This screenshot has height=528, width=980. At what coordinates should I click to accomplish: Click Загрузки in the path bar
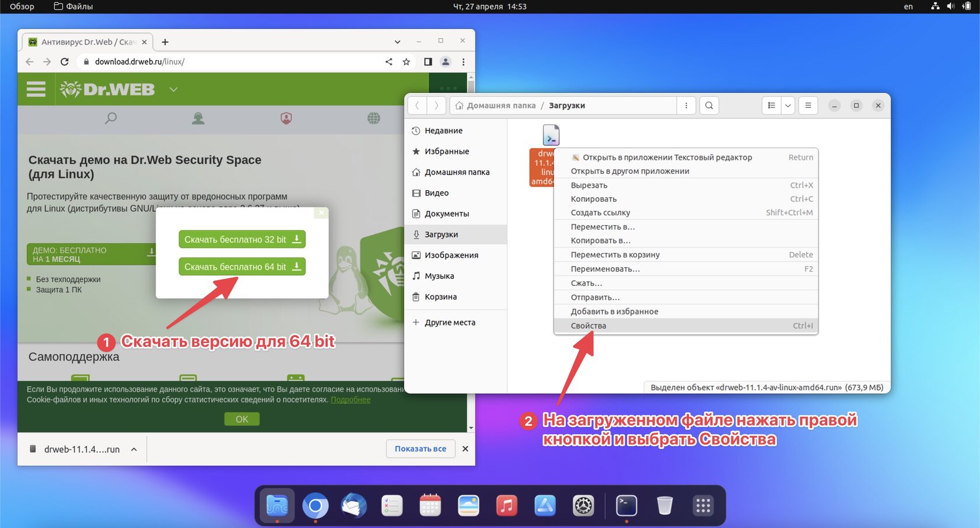567,106
